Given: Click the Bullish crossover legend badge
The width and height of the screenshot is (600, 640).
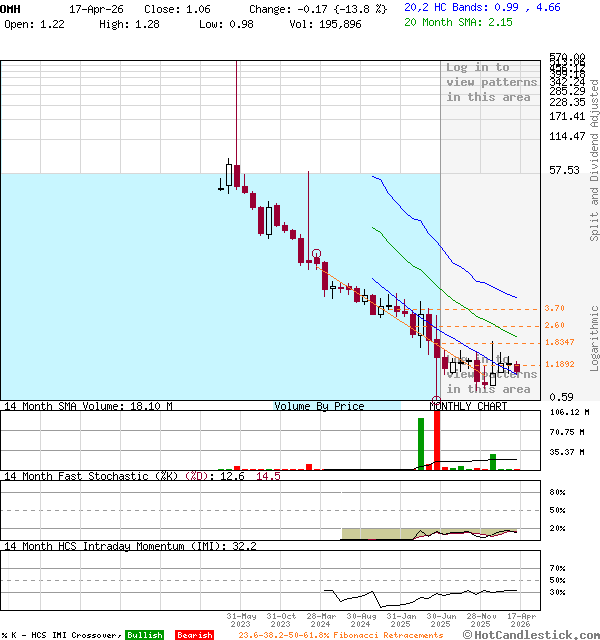Looking at the screenshot, I should click(144, 635).
